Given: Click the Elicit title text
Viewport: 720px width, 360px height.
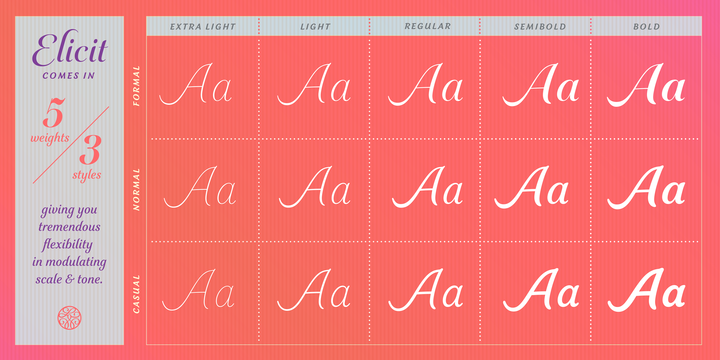Looking at the screenshot, I should click(69, 49).
